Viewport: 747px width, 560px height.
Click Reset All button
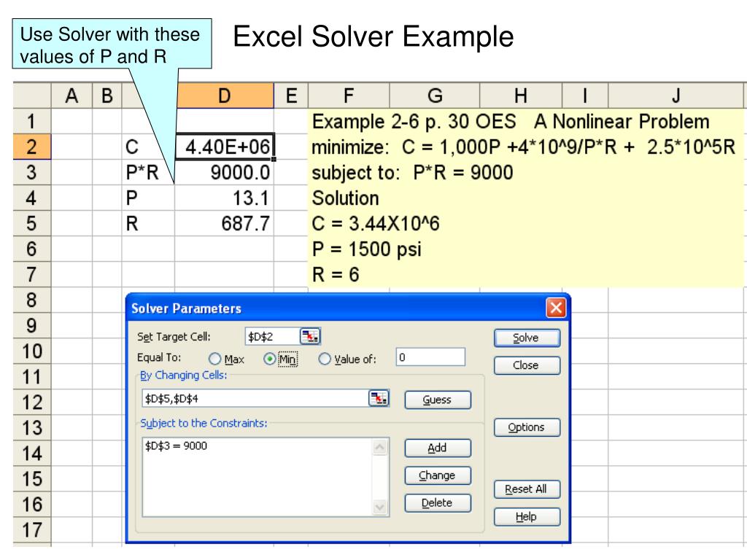click(x=527, y=489)
